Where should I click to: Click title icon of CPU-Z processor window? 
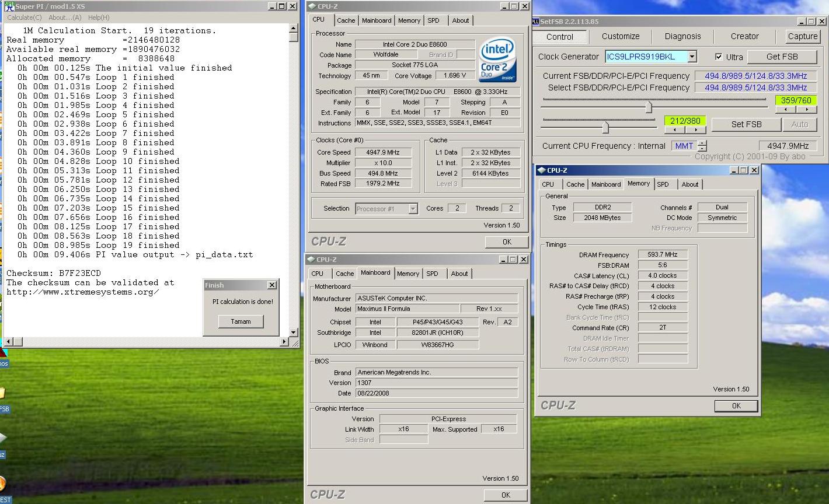pos(312,6)
